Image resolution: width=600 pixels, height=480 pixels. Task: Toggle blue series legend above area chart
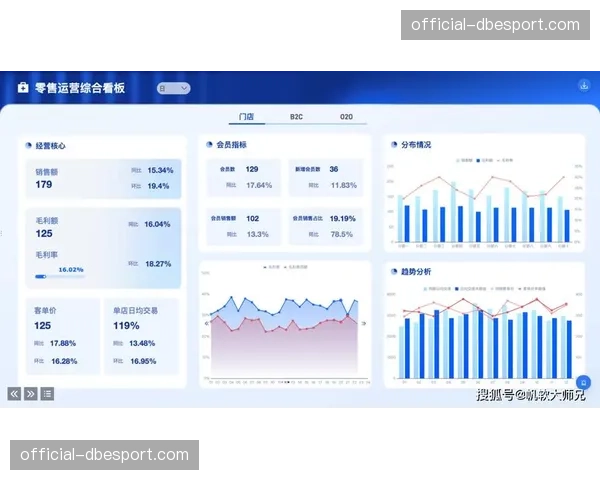(x=271, y=267)
